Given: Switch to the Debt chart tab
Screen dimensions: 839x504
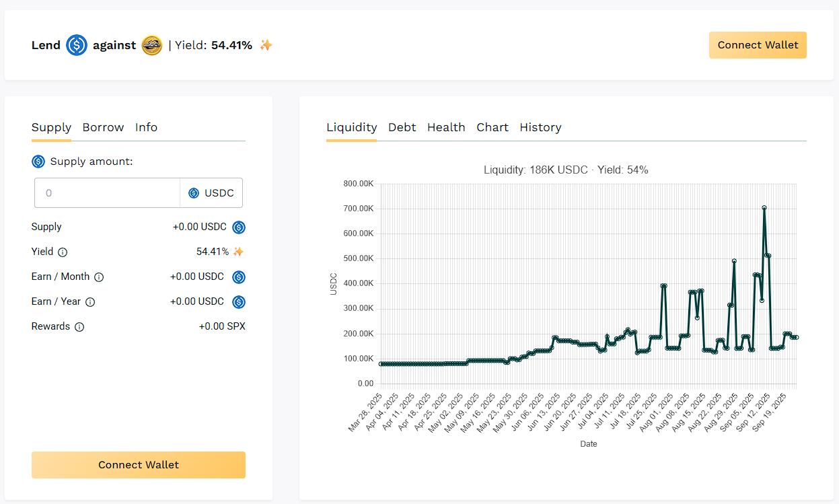Looking at the screenshot, I should click(x=402, y=127).
